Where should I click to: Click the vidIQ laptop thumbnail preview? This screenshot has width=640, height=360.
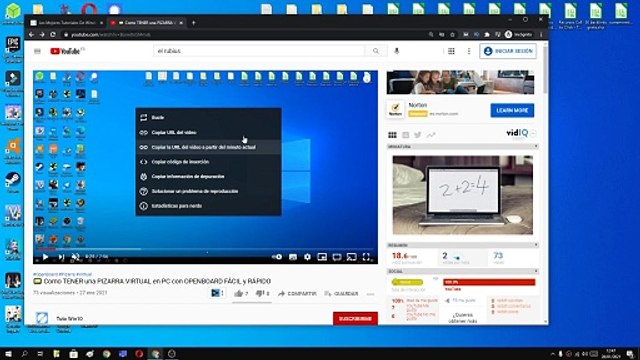tap(462, 195)
